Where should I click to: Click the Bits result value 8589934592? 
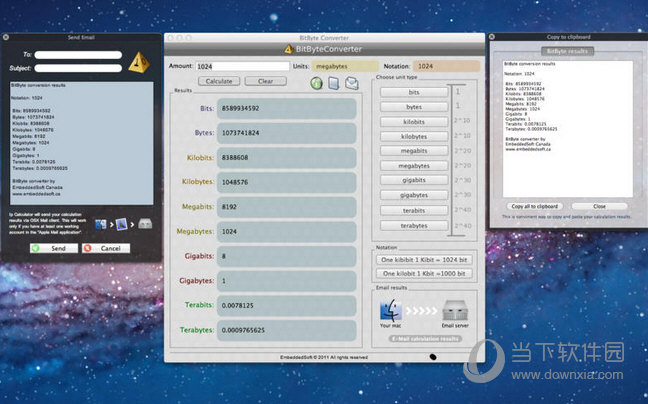point(286,109)
